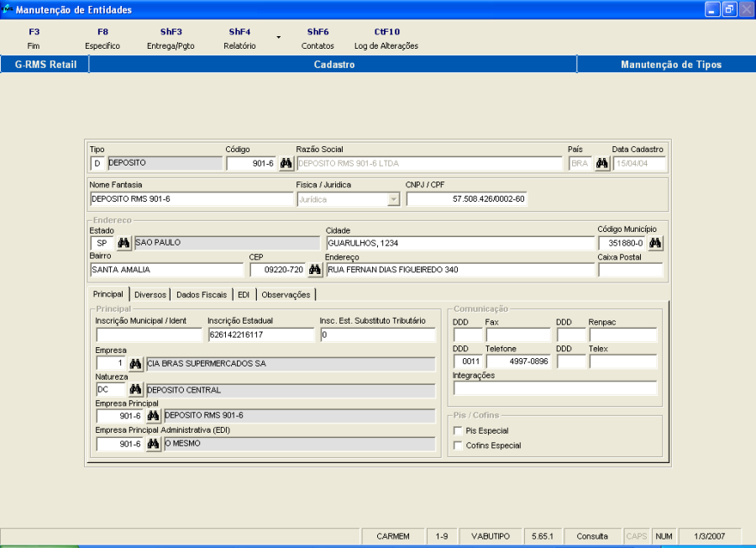Open the dropdown arrow beside ShF4 Relatório
This screenshot has width=756, height=548.
tap(278, 37)
